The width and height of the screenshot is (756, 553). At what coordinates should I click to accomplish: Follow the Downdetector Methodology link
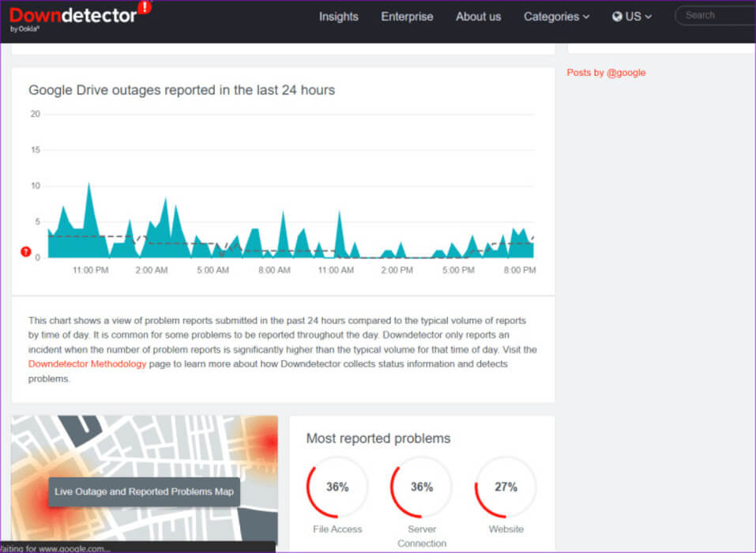point(87,364)
